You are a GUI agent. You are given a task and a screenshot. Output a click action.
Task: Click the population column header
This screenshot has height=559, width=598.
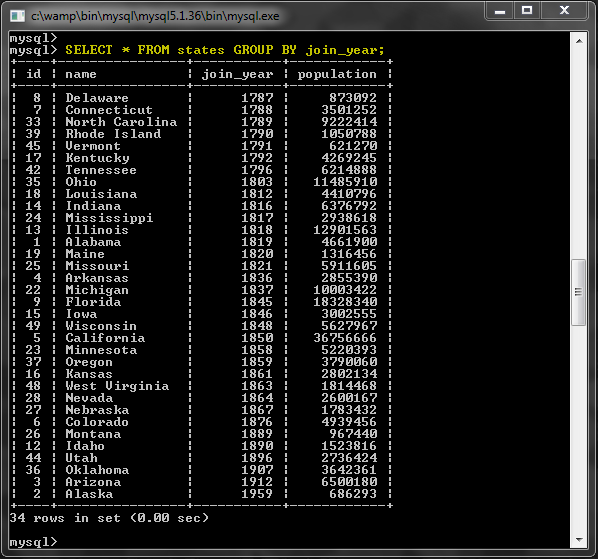(337, 74)
